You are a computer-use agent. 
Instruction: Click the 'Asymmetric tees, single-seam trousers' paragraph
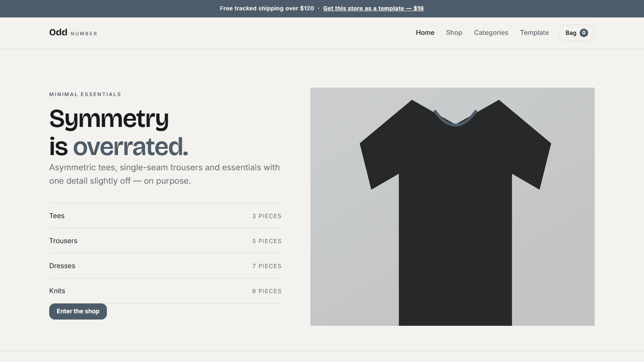click(x=165, y=174)
